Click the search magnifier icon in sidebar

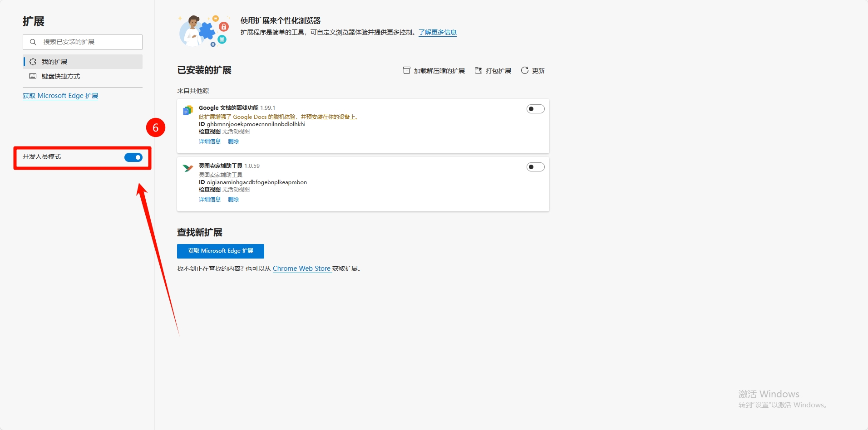[33, 42]
